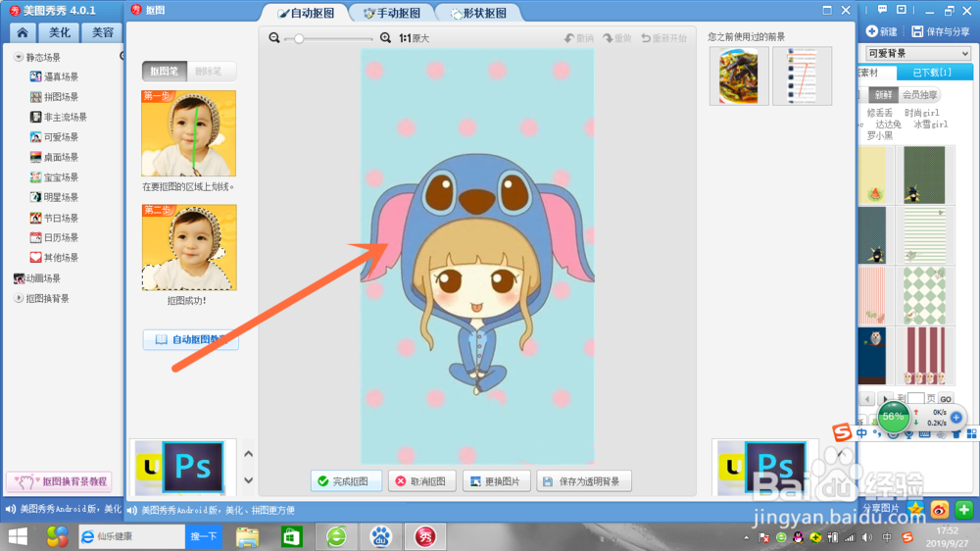The image size is (980, 551).
Task: Click the zoom in magnifier icon
Action: (385, 38)
